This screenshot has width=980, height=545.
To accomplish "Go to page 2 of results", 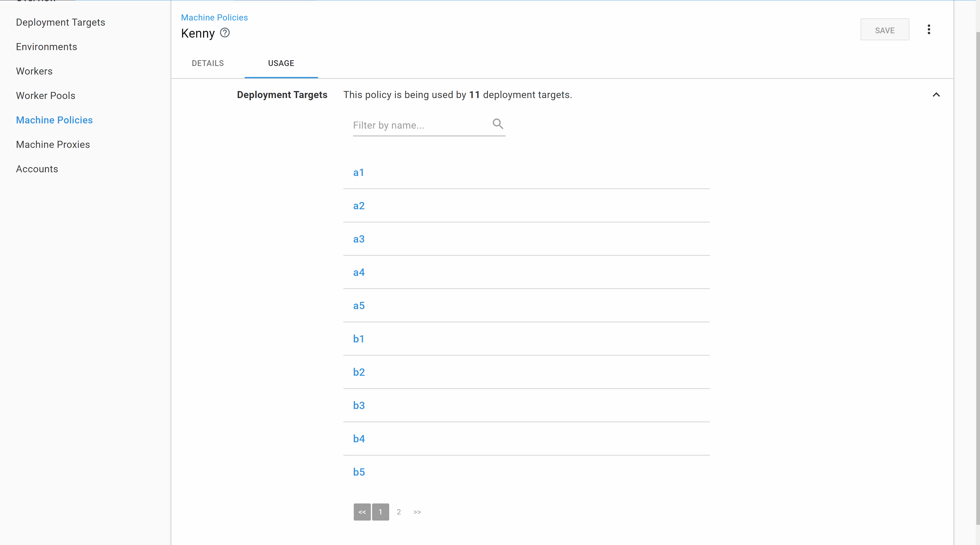I will click(399, 512).
